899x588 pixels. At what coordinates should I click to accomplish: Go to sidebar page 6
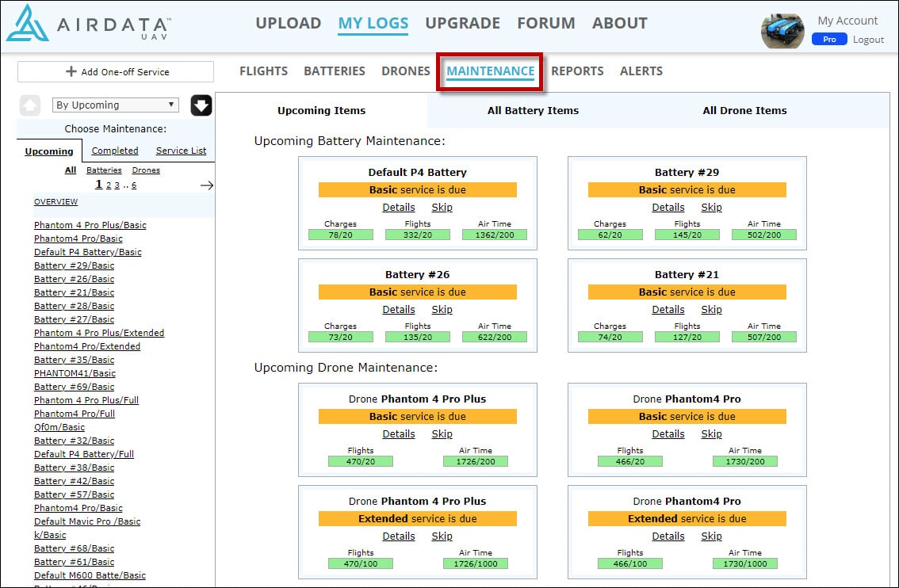pyautogui.click(x=134, y=185)
